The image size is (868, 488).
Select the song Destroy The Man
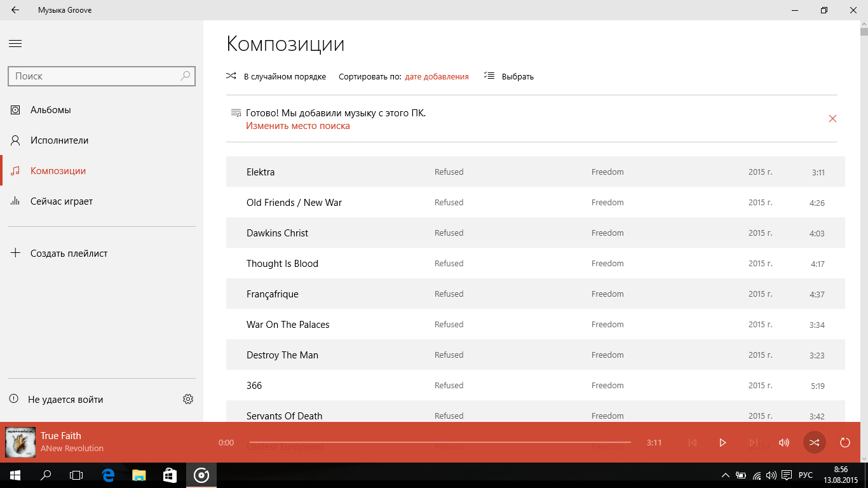click(x=535, y=355)
